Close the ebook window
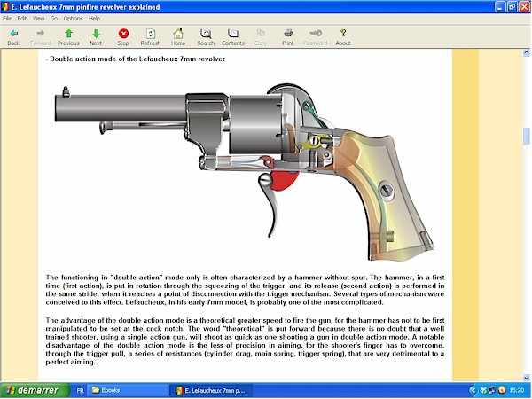This screenshot has height=399, width=532. click(525, 7)
